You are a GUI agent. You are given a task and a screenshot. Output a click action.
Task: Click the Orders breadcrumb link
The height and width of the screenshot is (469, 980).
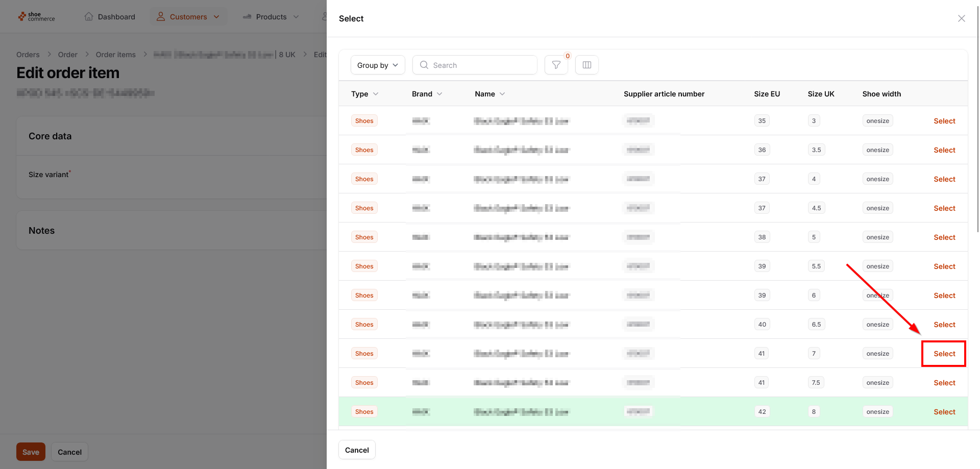pyautogui.click(x=28, y=55)
